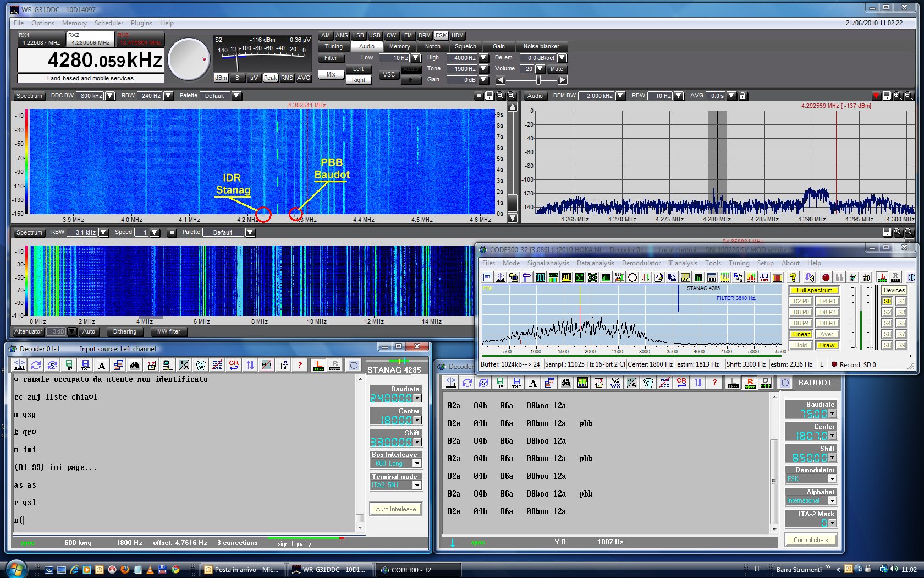Image resolution: width=924 pixels, height=578 pixels.
Task: Click the Dithering button
Action: pos(125,331)
